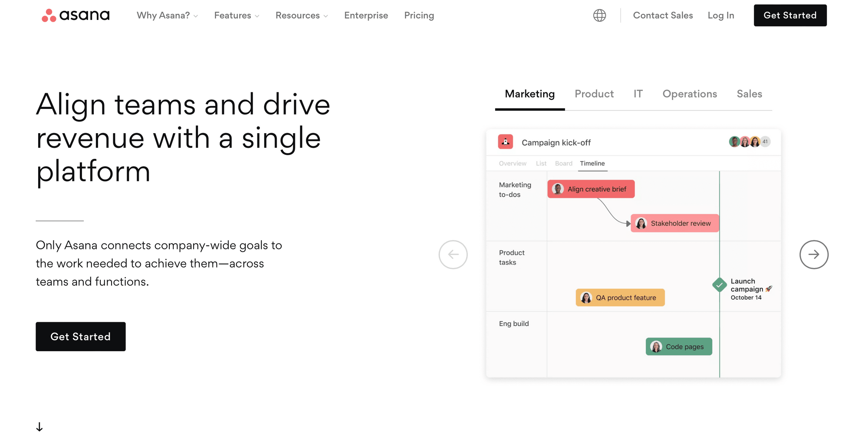Click the Pricing link
Viewport: 868px width, 448px height.
(x=419, y=16)
